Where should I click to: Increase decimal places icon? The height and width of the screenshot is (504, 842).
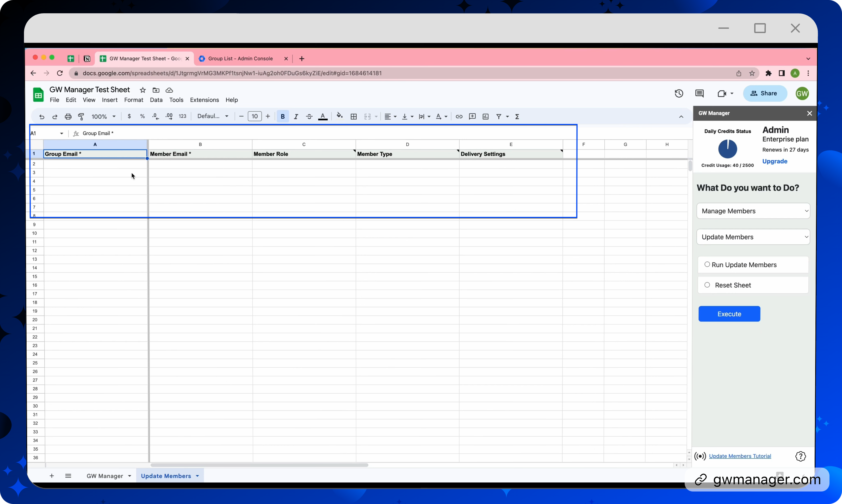point(169,116)
